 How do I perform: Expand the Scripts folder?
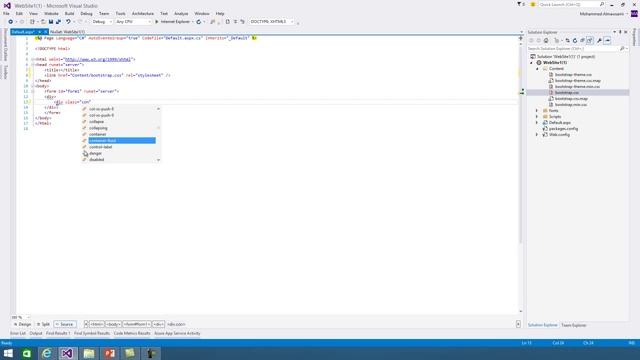(537, 117)
